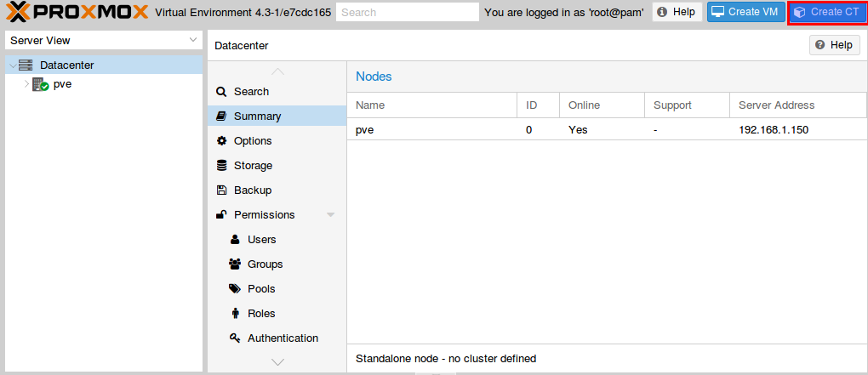Image resolution: width=868 pixels, height=375 pixels.
Task: Open Authentication via the key icon
Action: tap(235, 338)
